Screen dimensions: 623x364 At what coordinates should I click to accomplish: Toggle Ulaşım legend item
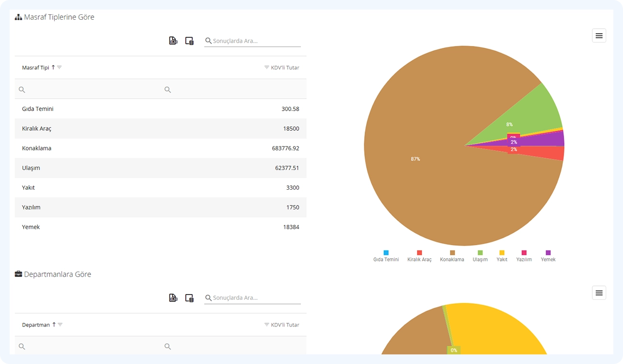point(480,256)
